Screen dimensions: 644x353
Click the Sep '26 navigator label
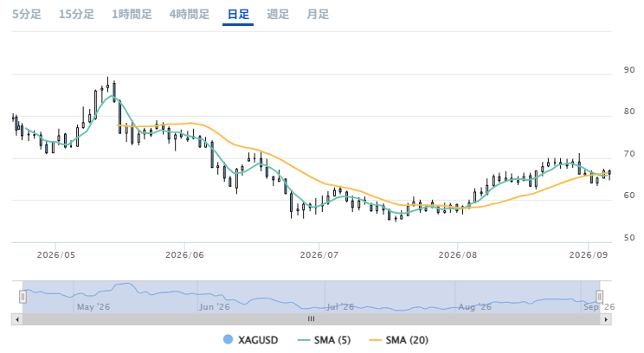click(599, 306)
